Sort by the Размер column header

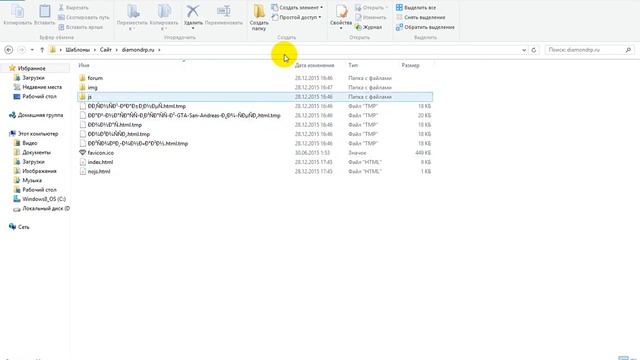[x=410, y=65]
